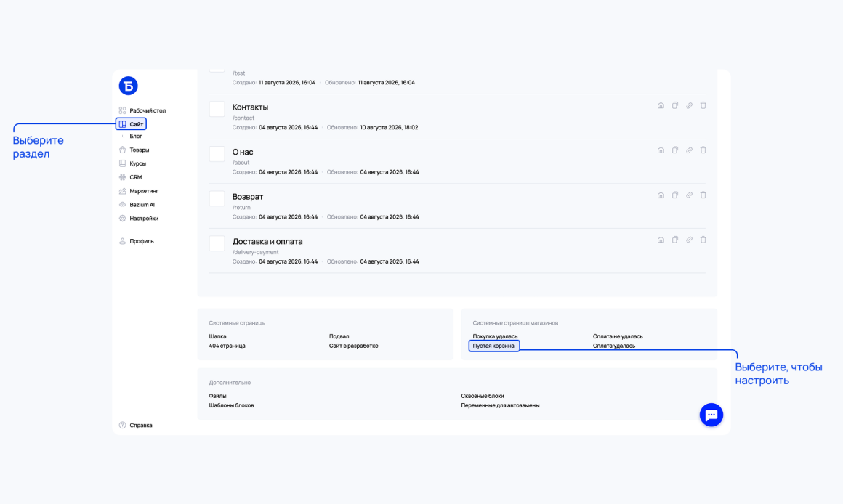Viewport: 843px width, 504px height.
Task: Set Контакты as the home page
Action: (661, 106)
